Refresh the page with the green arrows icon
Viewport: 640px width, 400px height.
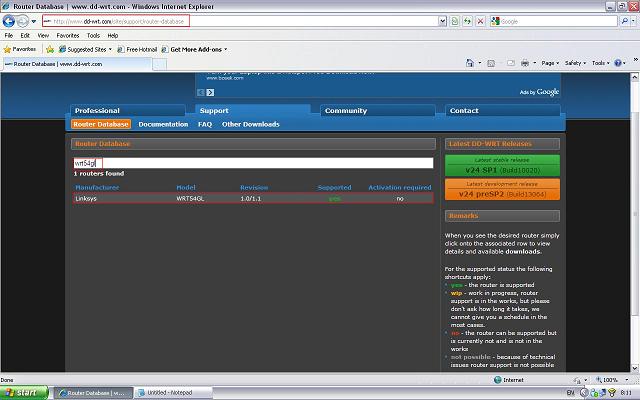pyautogui.click(x=467, y=21)
